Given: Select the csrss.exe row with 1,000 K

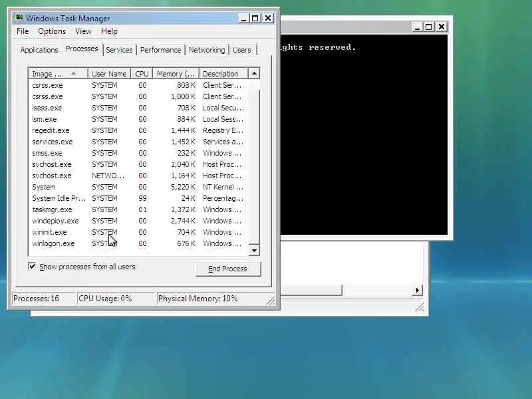Looking at the screenshot, I should (138, 96).
